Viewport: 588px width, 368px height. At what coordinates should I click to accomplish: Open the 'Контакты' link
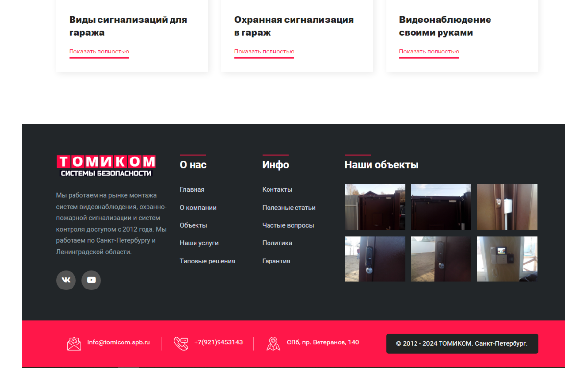(277, 189)
